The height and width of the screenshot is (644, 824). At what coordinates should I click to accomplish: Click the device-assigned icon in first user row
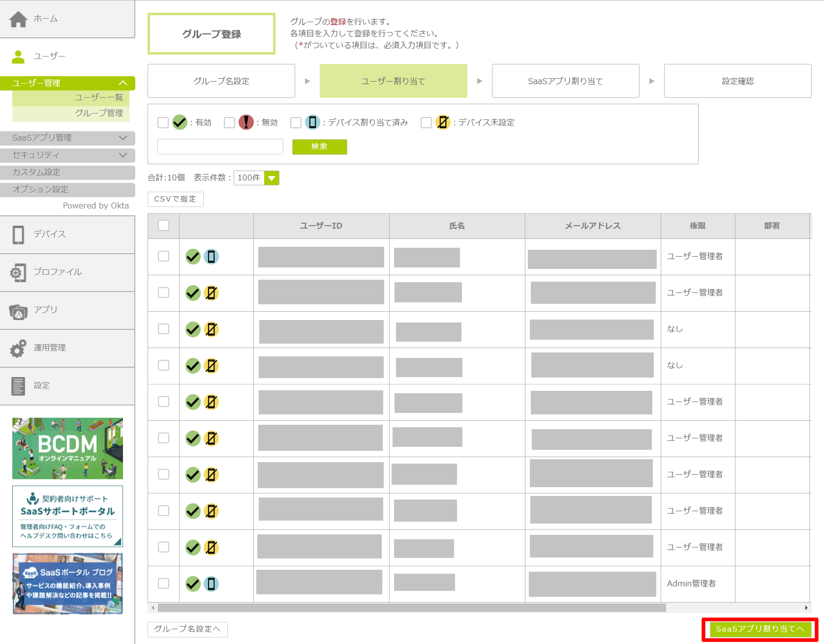(x=211, y=257)
